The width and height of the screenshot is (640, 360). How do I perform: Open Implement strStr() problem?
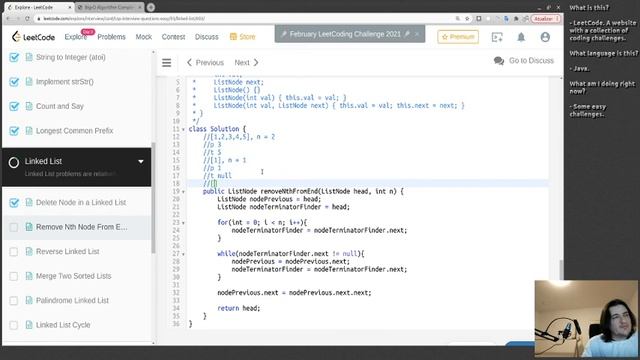click(x=64, y=82)
